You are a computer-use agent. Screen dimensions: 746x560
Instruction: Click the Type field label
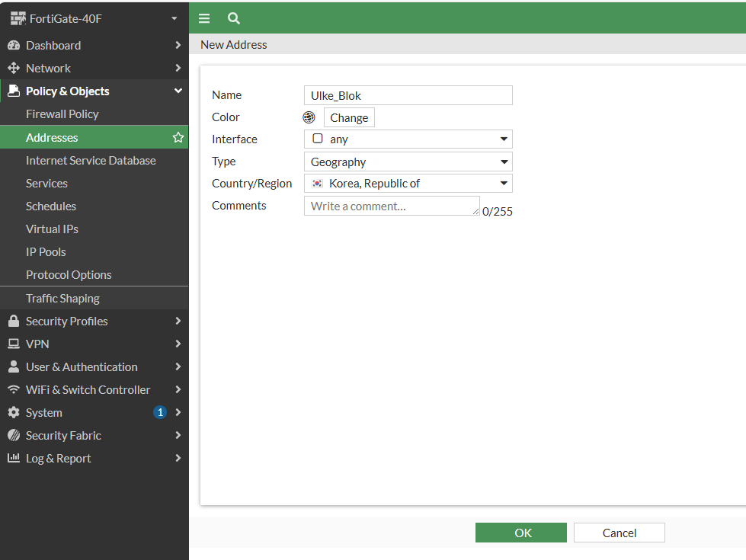(223, 162)
